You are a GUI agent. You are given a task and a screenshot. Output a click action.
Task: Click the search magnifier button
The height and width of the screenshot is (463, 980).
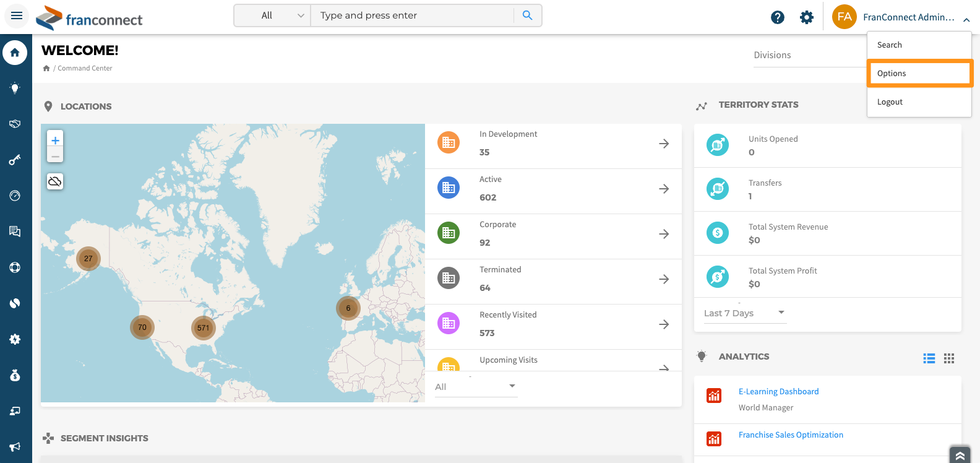(527, 15)
